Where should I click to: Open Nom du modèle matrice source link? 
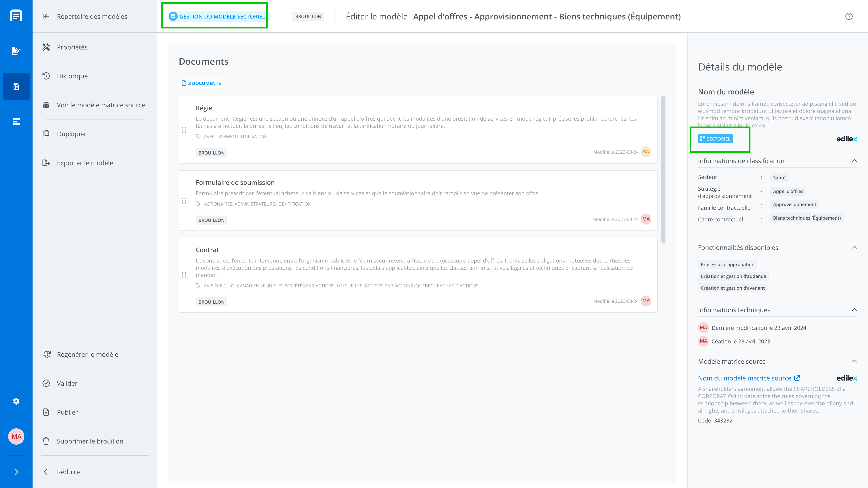point(744,378)
